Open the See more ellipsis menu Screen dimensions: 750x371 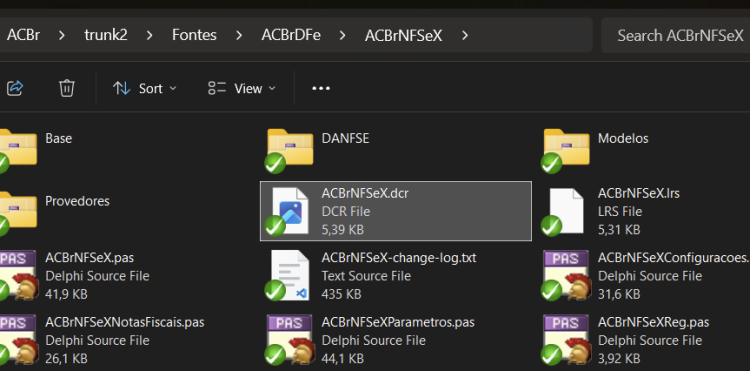pyautogui.click(x=321, y=88)
